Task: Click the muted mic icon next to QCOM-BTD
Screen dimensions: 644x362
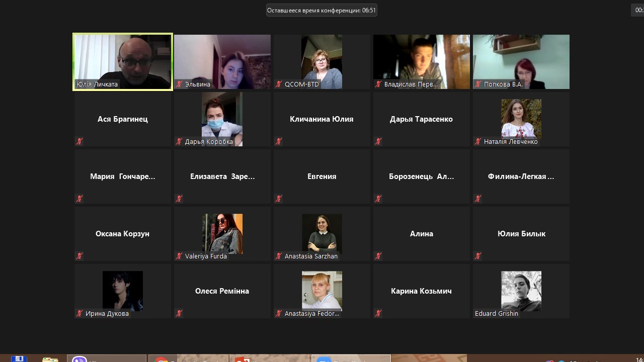Action: pyautogui.click(x=279, y=84)
